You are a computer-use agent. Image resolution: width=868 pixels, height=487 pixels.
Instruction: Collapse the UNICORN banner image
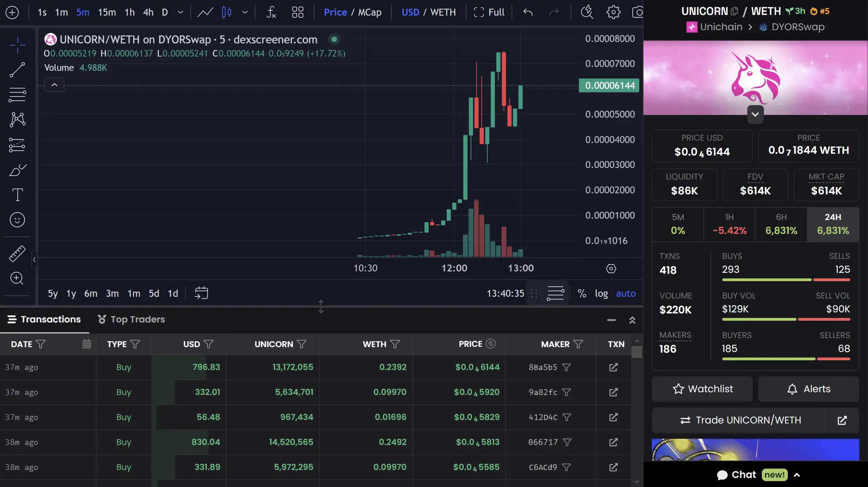755,115
